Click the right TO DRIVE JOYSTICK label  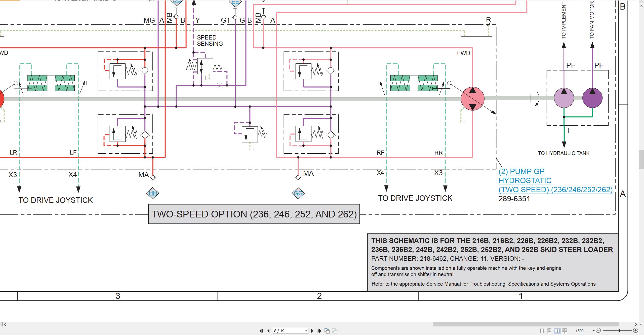[415, 198]
